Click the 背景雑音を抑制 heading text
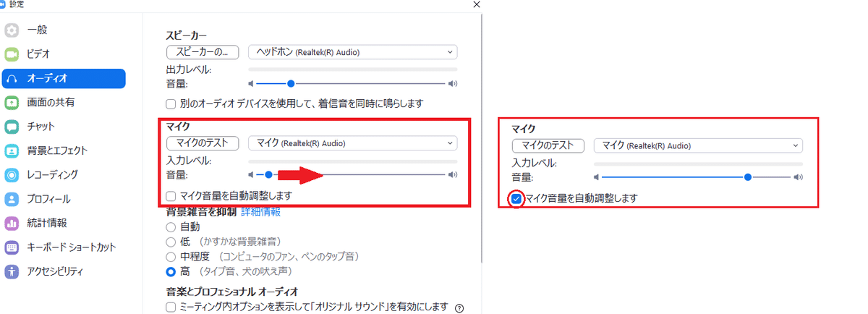The image size is (868, 314). (202, 212)
